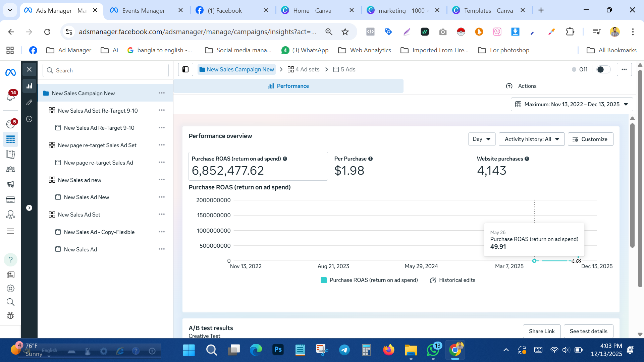Open the campaign more options button
Image resolution: width=644 pixels, height=362 pixels.
(x=624, y=69)
